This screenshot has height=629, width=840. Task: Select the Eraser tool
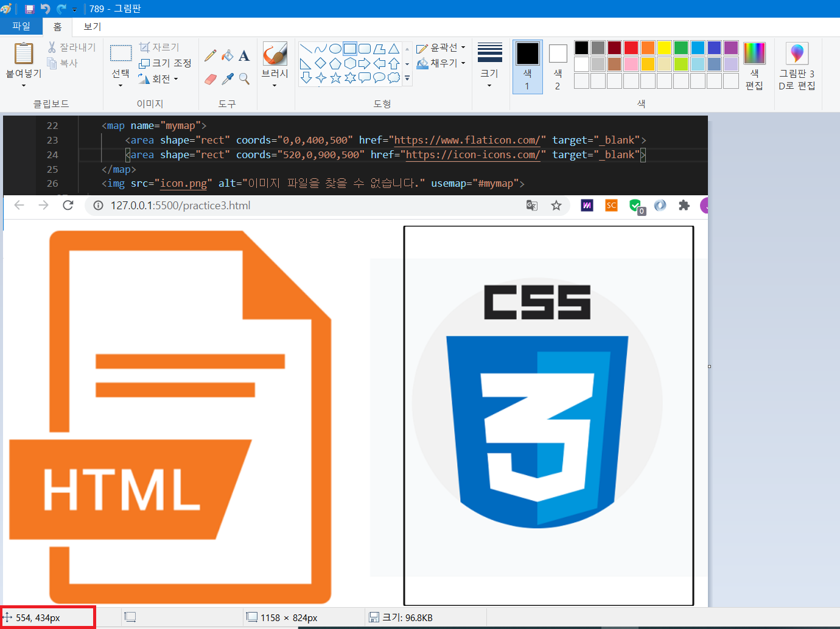[x=210, y=79]
